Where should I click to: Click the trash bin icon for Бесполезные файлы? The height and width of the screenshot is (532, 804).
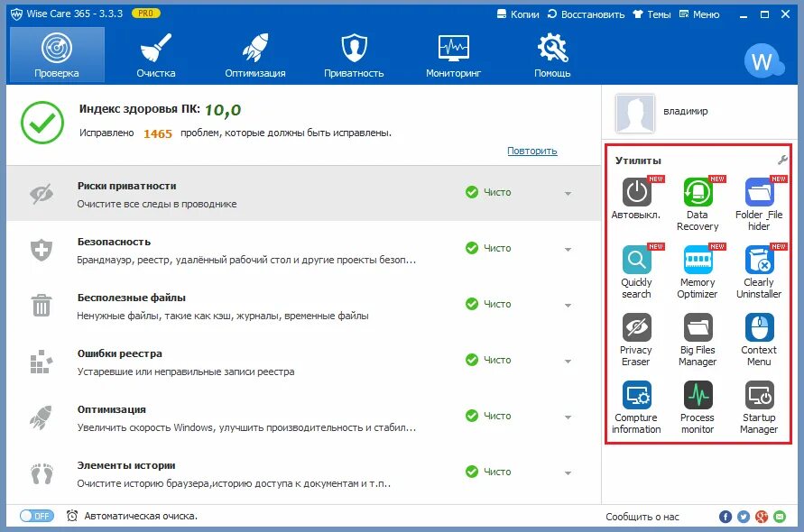coord(42,306)
